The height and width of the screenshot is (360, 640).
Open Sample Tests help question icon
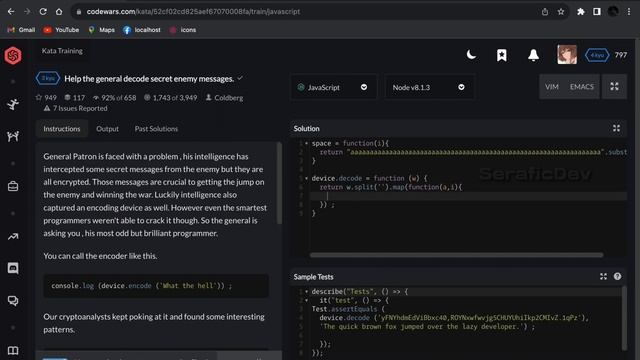pyautogui.click(x=617, y=277)
